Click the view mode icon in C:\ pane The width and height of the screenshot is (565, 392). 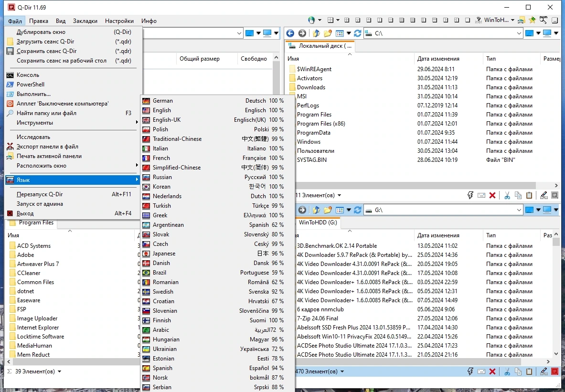tap(340, 33)
